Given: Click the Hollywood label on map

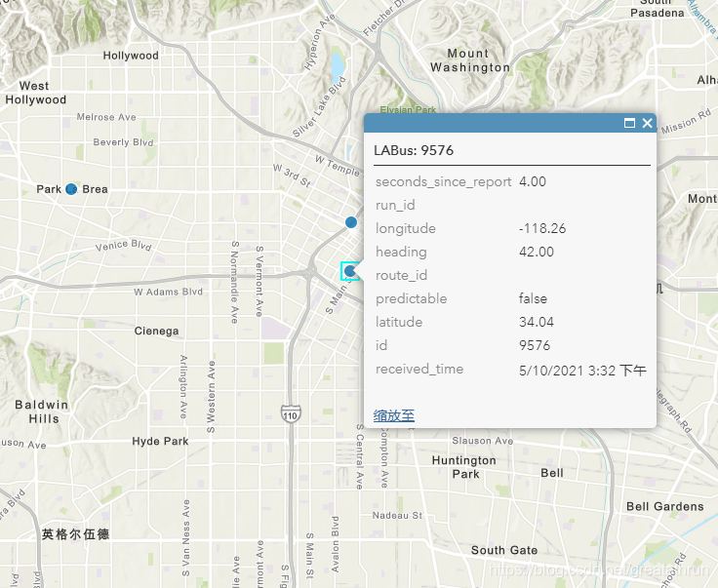Looking at the screenshot, I should coord(131,56).
